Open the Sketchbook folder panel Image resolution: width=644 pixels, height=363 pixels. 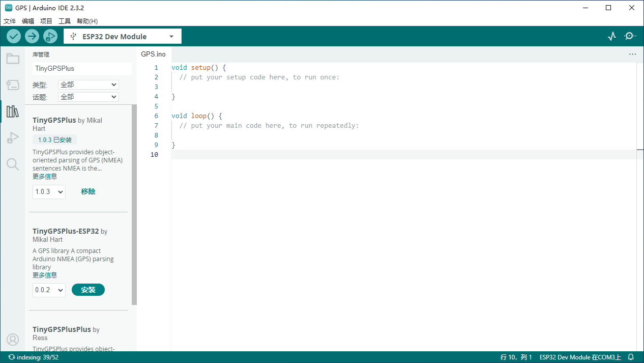pos(13,59)
